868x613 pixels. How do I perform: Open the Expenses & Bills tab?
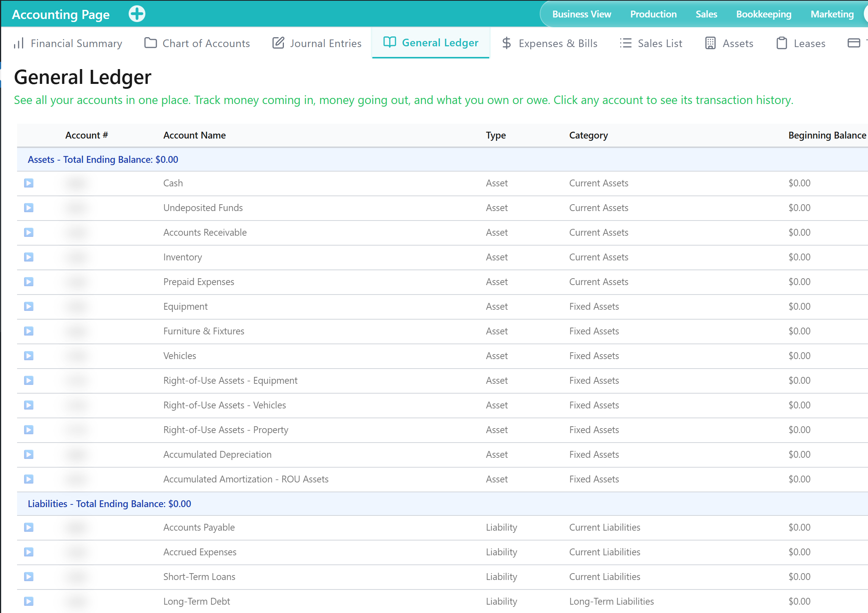tap(550, 43)
